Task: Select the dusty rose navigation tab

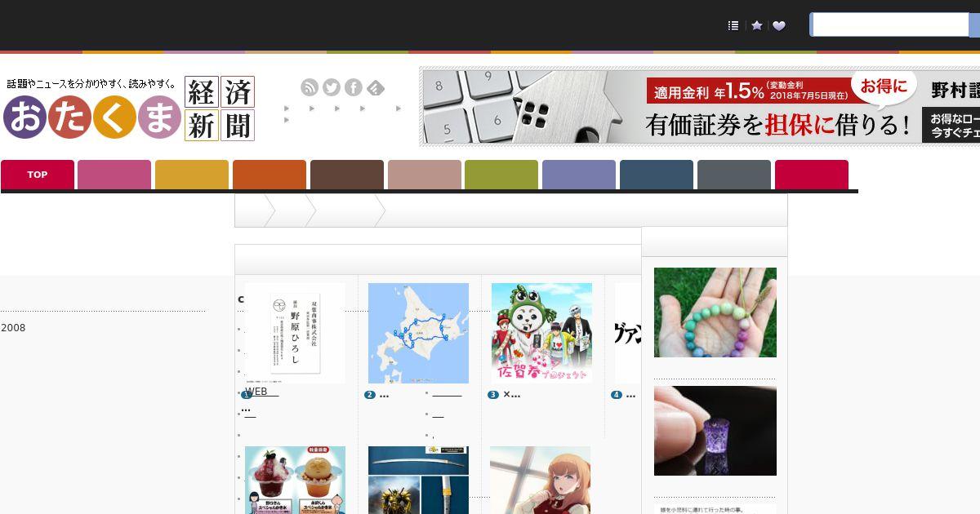Action: [425, 175]
